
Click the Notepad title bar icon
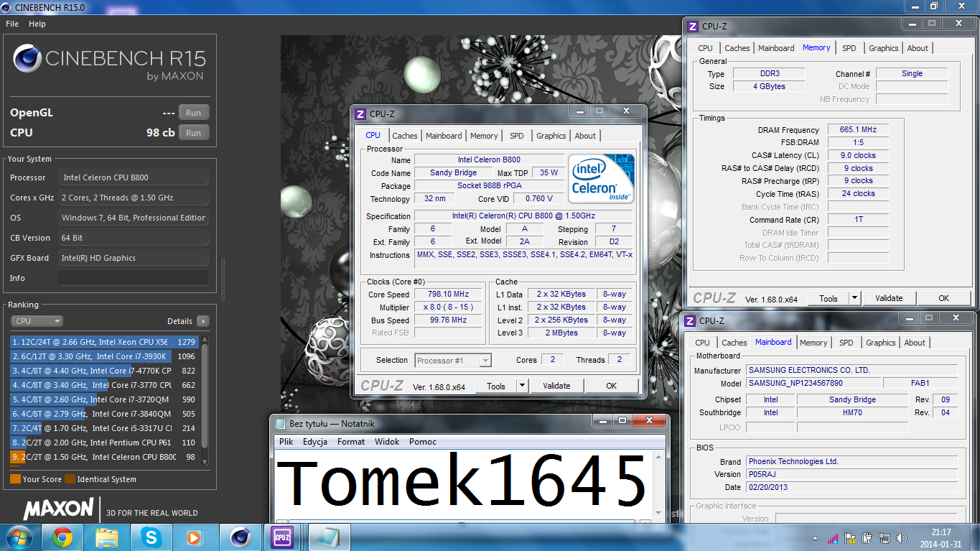click(x=279, y=424)
